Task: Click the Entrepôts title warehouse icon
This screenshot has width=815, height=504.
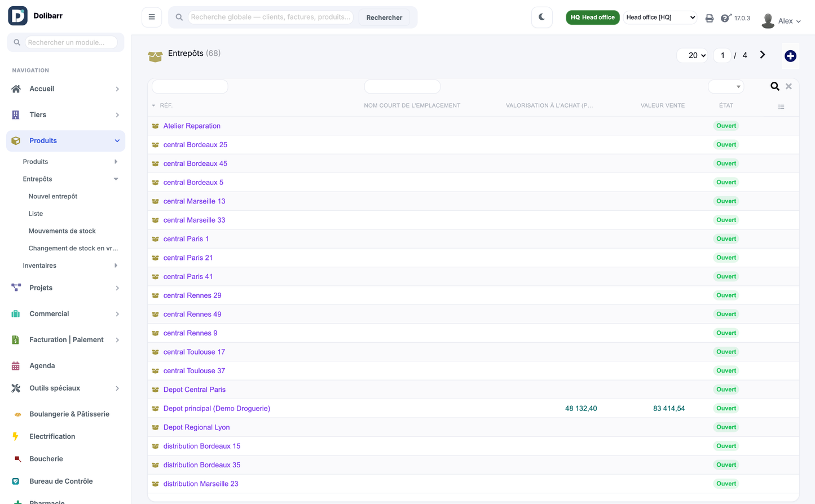Action: [x=155, y=56]
